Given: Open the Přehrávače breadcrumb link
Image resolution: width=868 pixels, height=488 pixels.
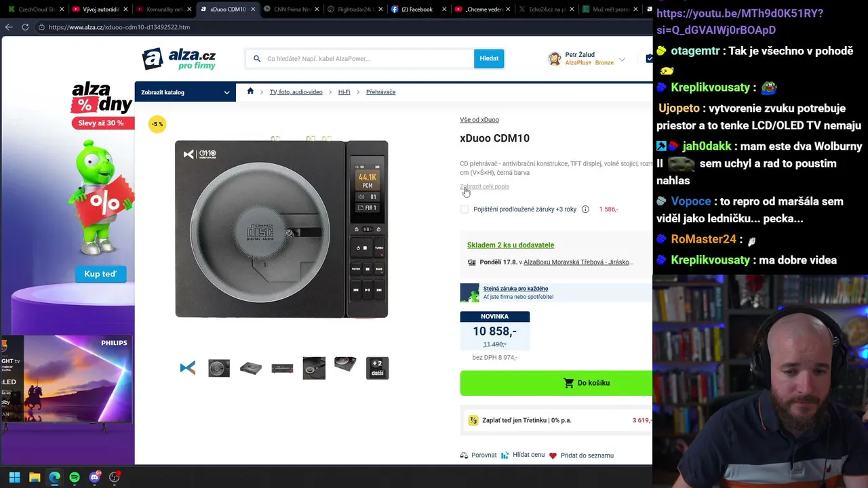Looking at the screenshot, I should [x=380, y=92].
